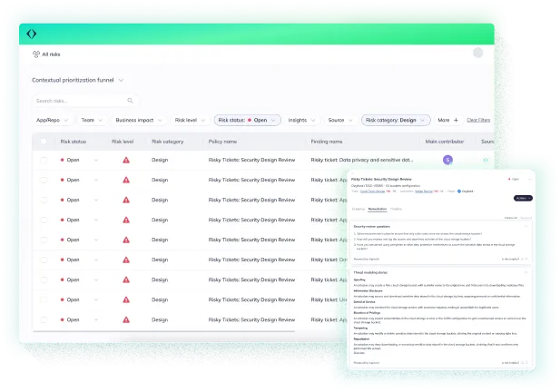This screenshot has height=392, width=560.
Task: Click the purple S contributor avatar
Action: pyautogui.click(x=447, y=160)
